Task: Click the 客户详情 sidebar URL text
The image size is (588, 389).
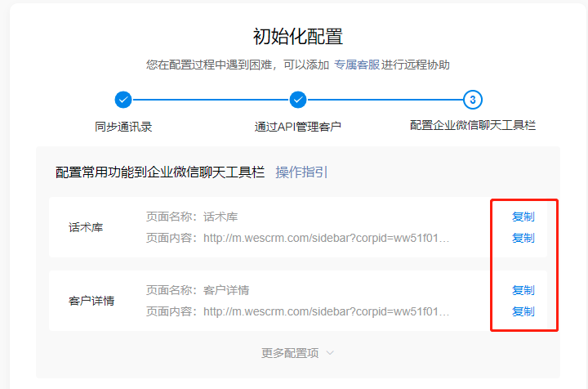Action: tap(326, 311)
